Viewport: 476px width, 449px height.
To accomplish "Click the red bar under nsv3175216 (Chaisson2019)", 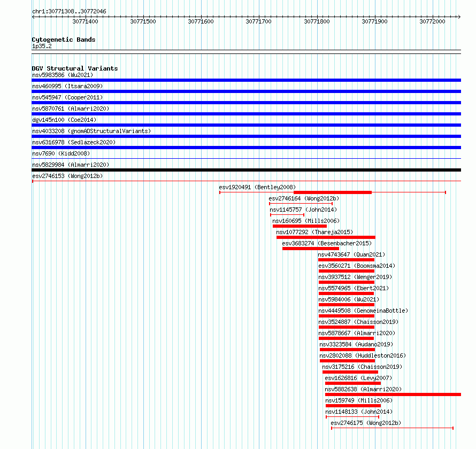I will pos(350,372).
